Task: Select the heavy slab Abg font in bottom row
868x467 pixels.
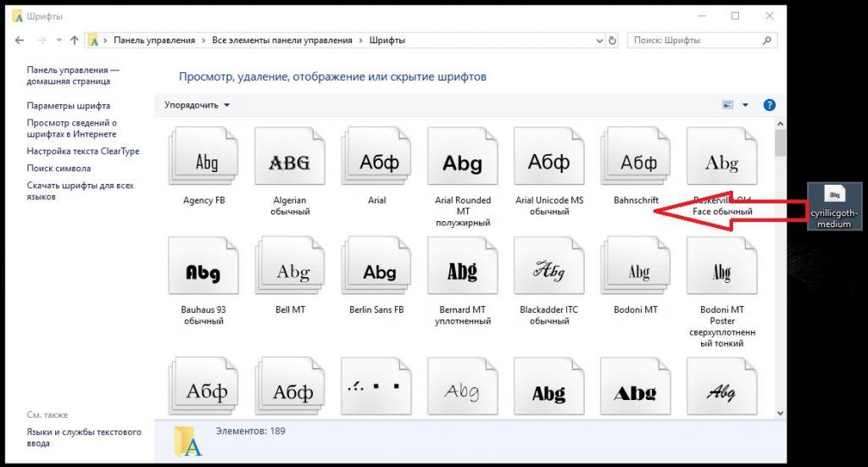Action: 636,386
